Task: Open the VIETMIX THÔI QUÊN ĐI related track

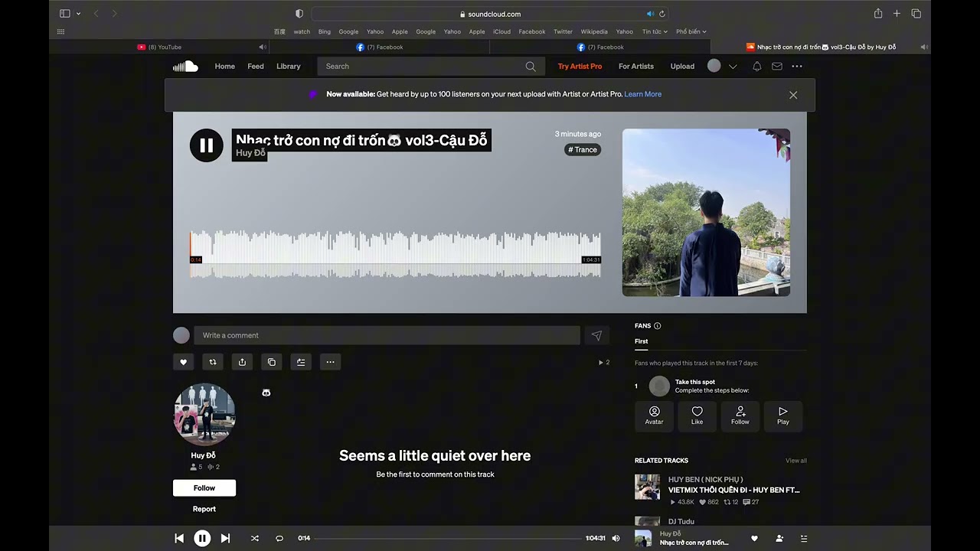Action: (x=734, y=490)
